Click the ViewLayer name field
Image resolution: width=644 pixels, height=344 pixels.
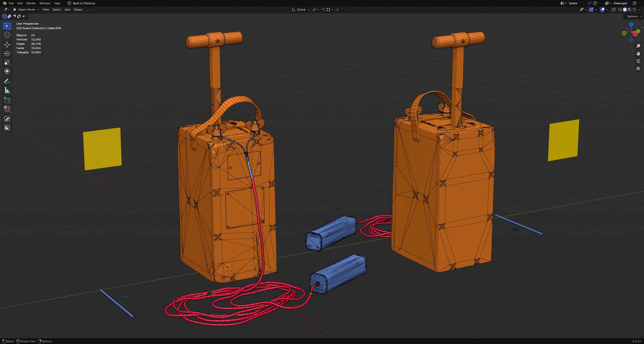[622, 3]
